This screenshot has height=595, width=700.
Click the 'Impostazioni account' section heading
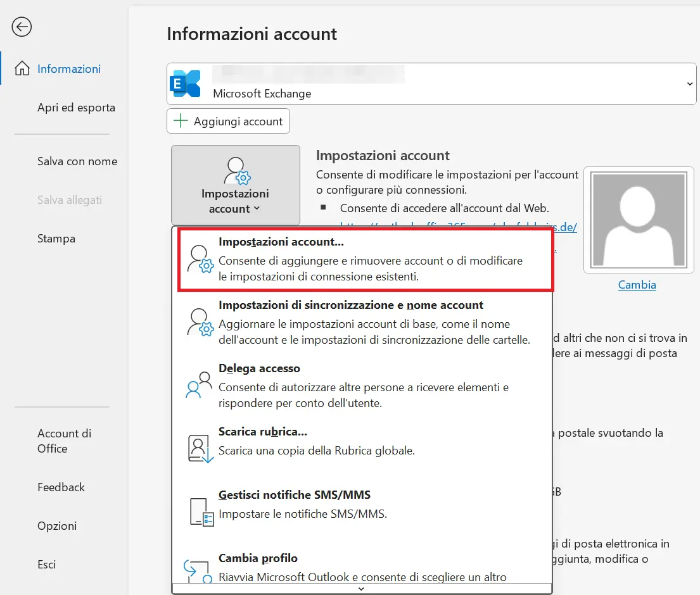[383, 155]
